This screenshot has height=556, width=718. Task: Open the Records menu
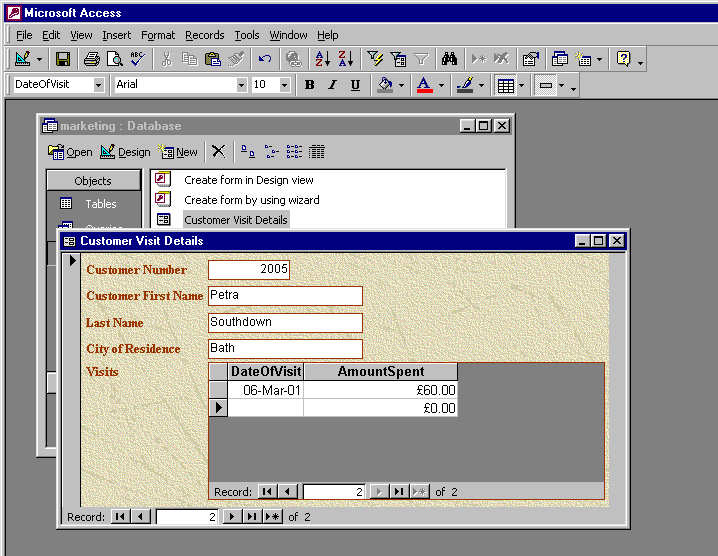205,35
